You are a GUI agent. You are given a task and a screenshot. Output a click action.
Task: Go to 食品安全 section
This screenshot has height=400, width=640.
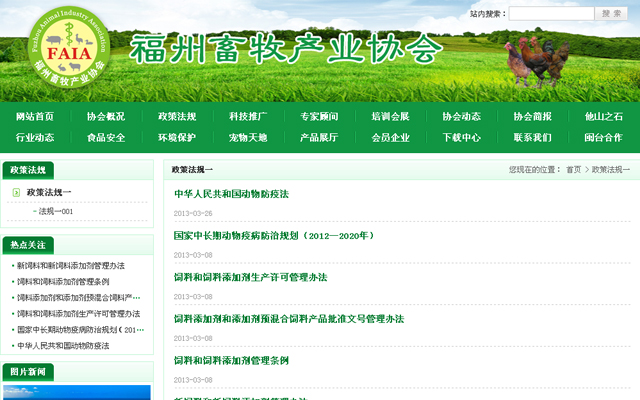point(106,138)
